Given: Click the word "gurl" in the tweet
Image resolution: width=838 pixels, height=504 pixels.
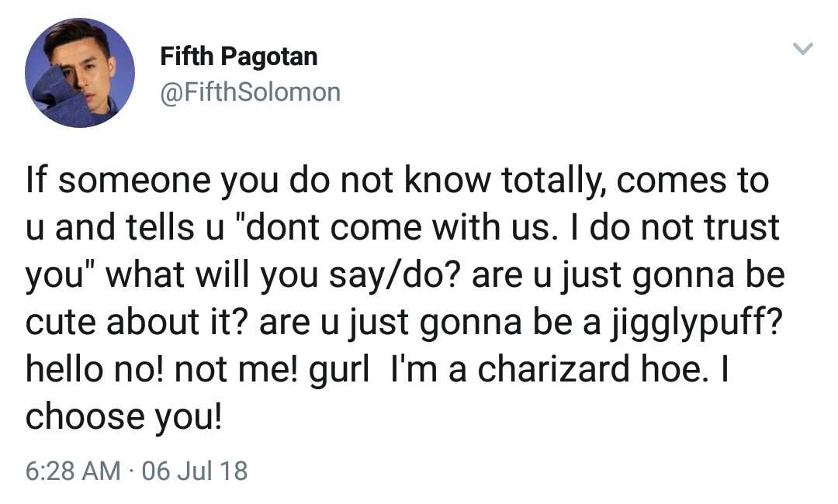Looking at the screenshot, I should 339,370.
